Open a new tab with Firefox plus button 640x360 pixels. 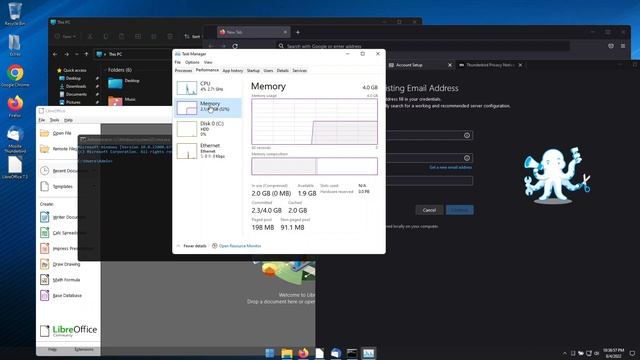(x=298, y=32)
